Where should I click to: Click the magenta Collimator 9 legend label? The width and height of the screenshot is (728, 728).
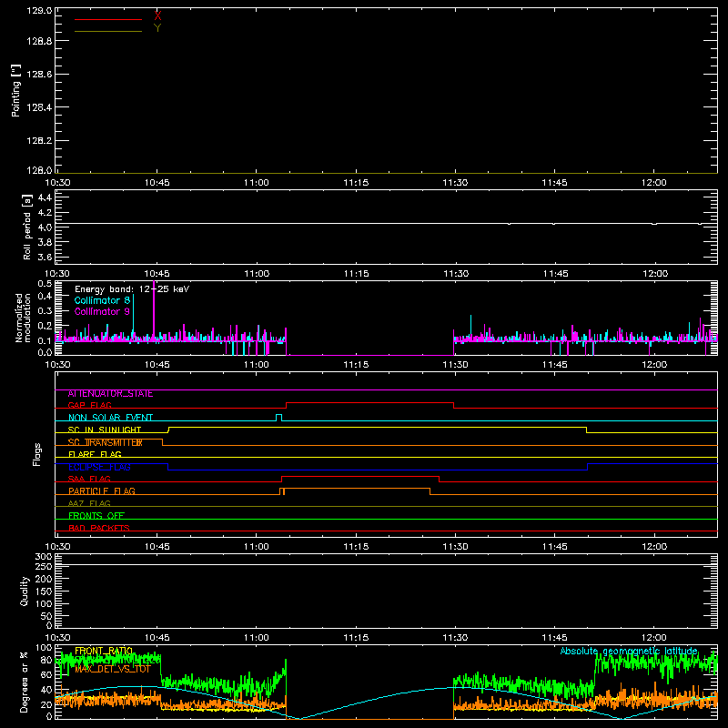point(102,311)
